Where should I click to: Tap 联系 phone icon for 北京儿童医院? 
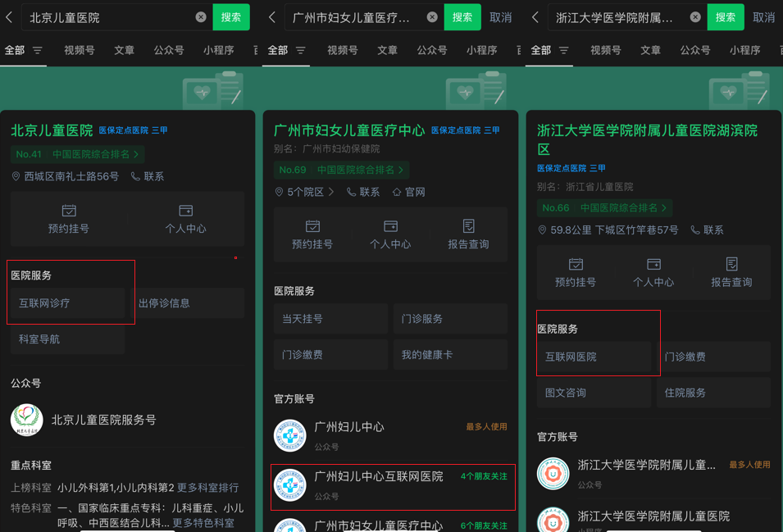click(148, 176)
